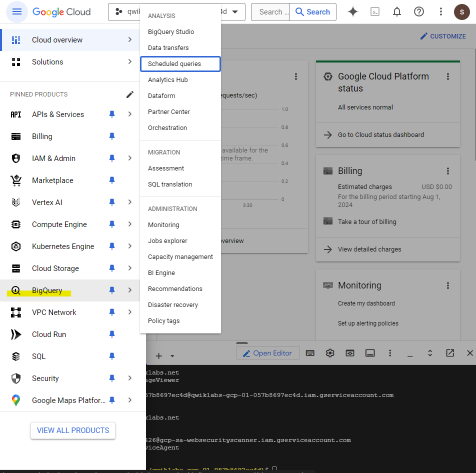Unpin Cloud Storage product
Viewport: 476px width, 473px height.
111,268
